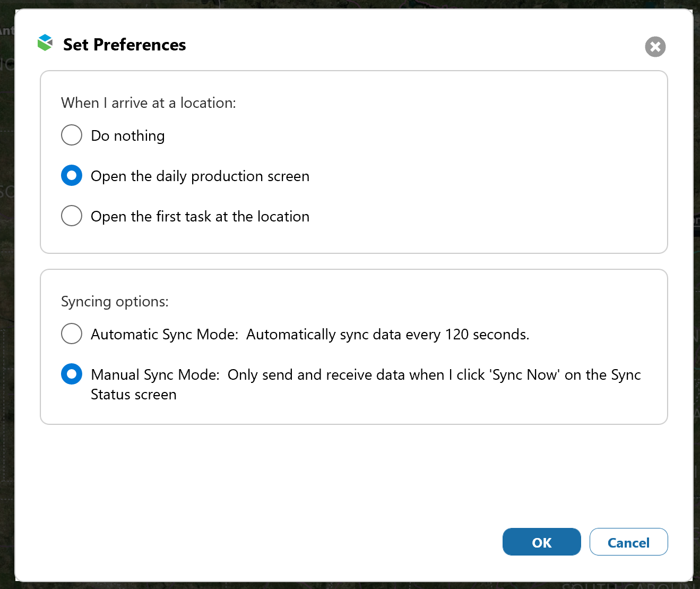Click the 'Automatically sync data every 120 seconds' text
This screenshot has width=700, height=589.
tap(387, 335)
